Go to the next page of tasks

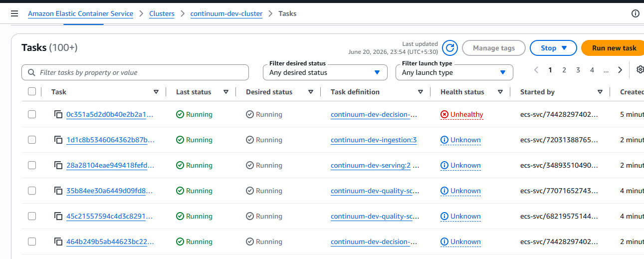pos(620,70)
